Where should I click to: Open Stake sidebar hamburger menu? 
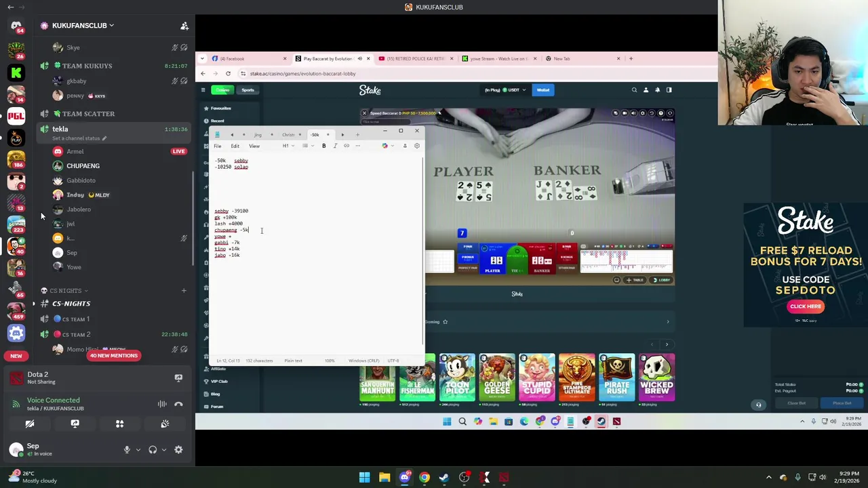[203, 89]
